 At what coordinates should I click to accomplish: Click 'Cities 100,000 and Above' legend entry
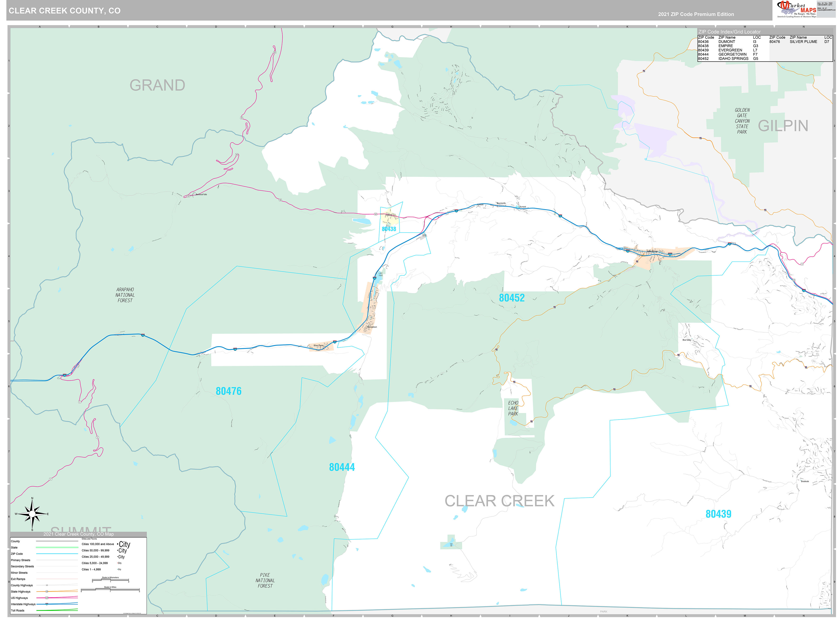pos(98,544)
